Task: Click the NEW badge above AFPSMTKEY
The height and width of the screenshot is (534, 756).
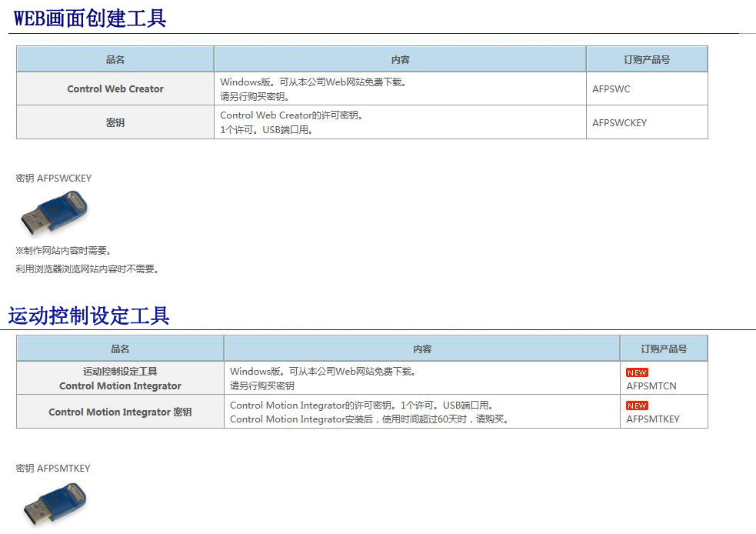Action: tap(637, 406)
